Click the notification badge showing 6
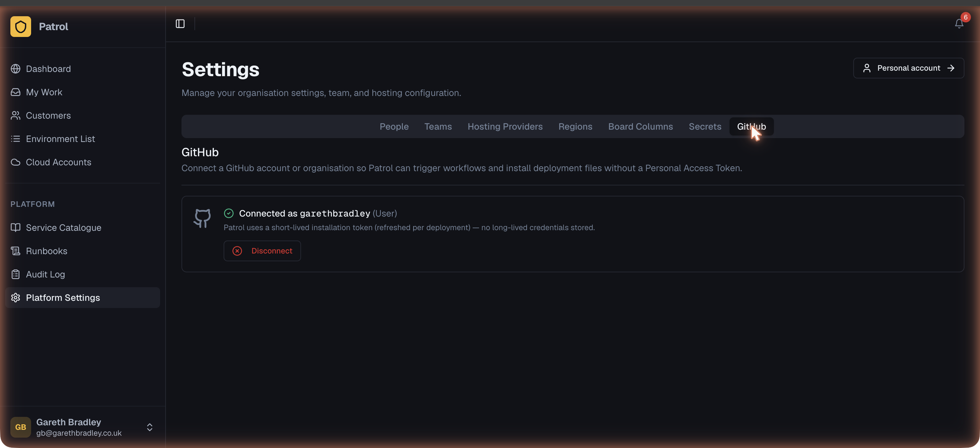 pyautogui.click(x=965, y=17)
